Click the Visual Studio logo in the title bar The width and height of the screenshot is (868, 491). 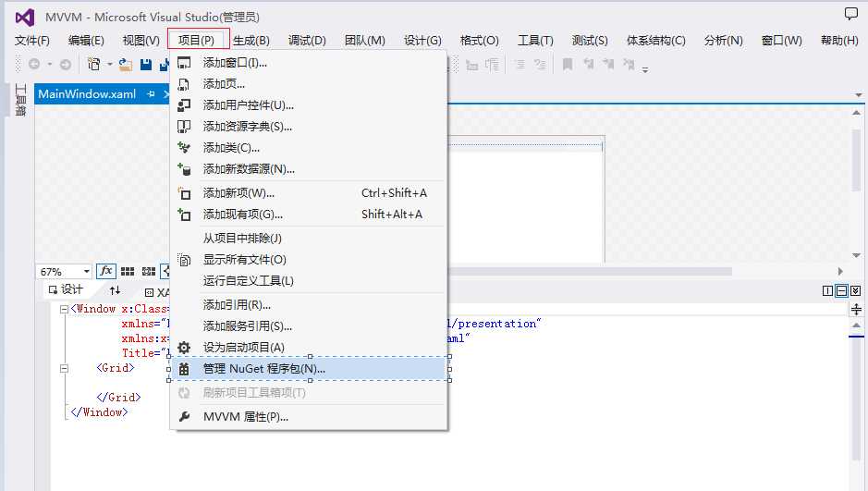[25, 18]
